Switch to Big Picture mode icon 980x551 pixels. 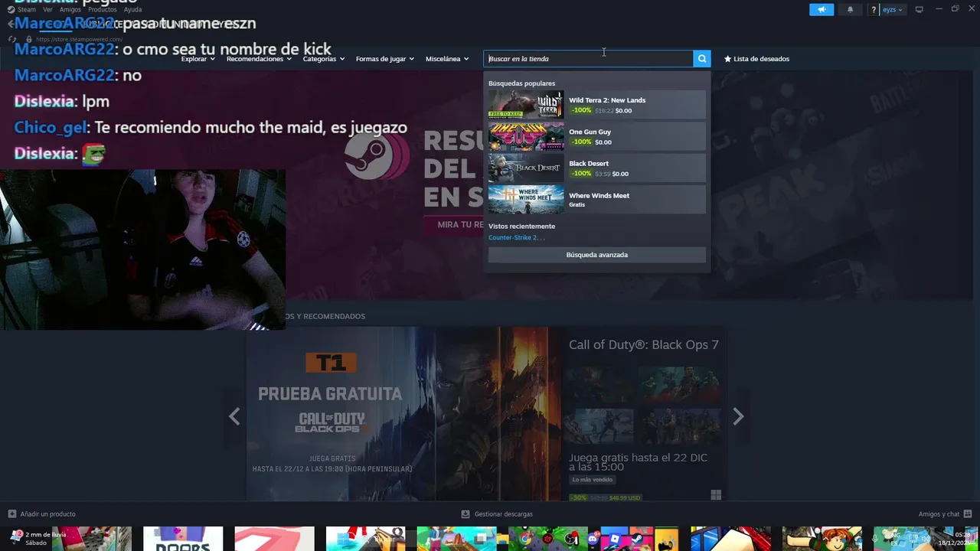(x=920, y=9)
